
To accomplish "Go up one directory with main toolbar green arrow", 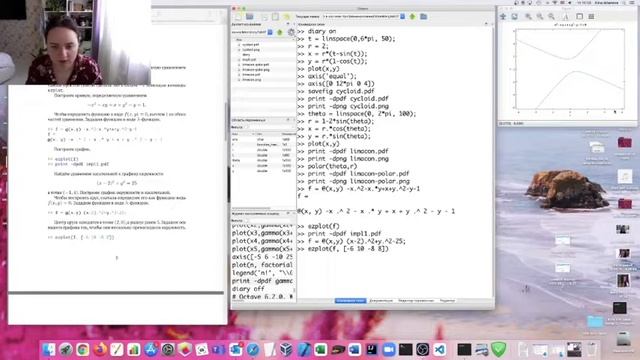I will pos(412,16).
